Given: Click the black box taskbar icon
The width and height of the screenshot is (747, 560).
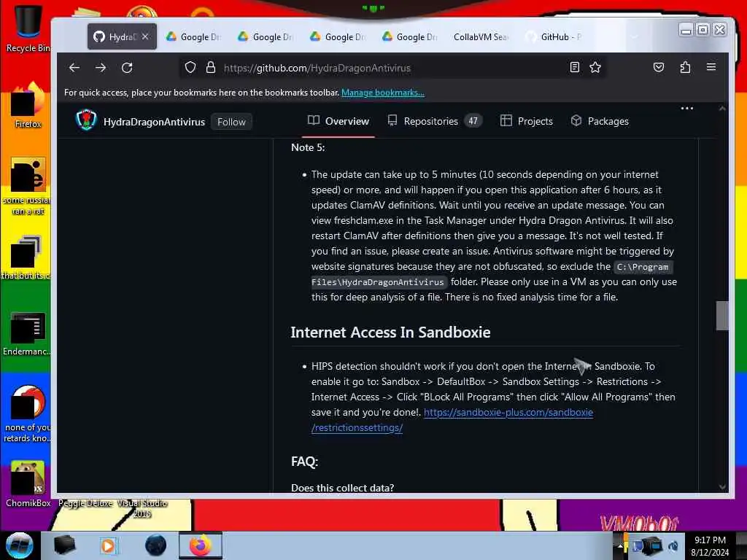Looking at the screenshot, I should tap(64, 545).
